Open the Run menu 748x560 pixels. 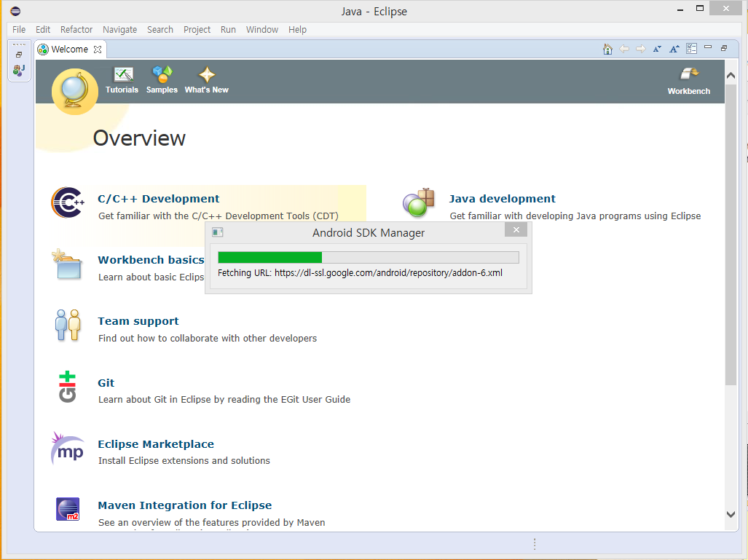pyautogui.click(x=228, y=30)
